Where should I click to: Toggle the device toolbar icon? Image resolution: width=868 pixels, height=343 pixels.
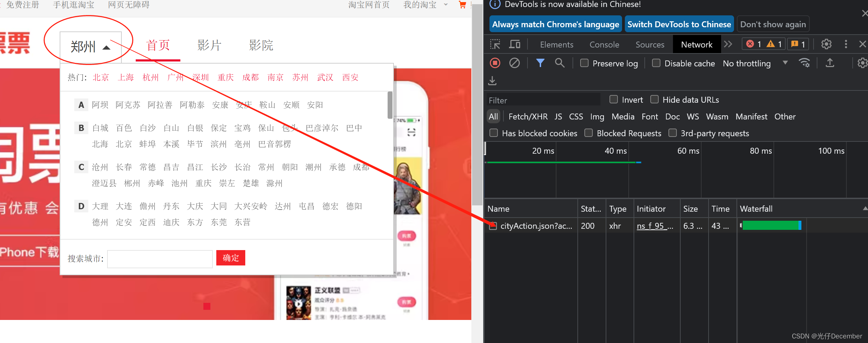click(515, 44)
